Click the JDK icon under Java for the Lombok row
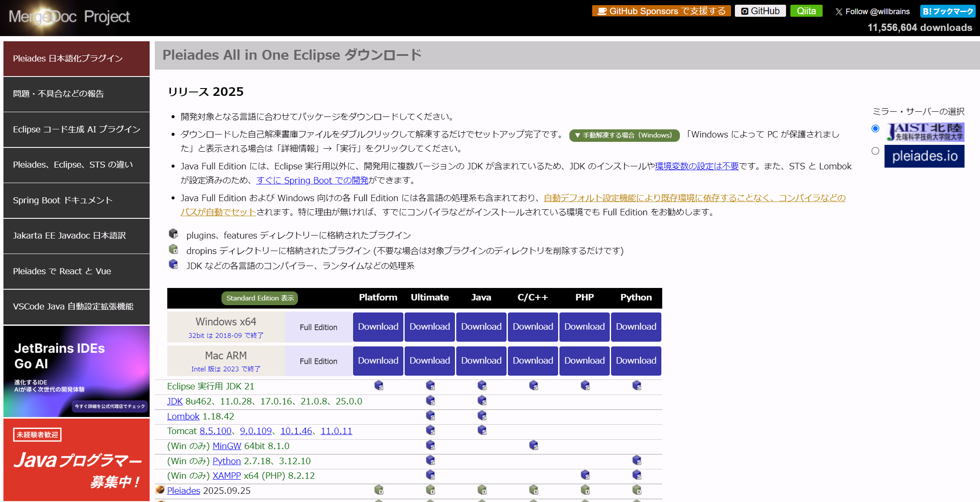980x502 pixels. (482, 416)
